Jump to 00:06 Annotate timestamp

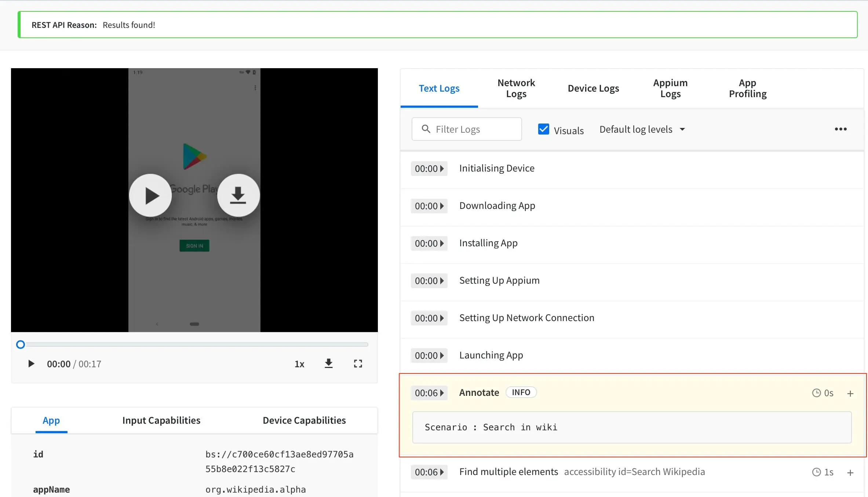(429, 393)
